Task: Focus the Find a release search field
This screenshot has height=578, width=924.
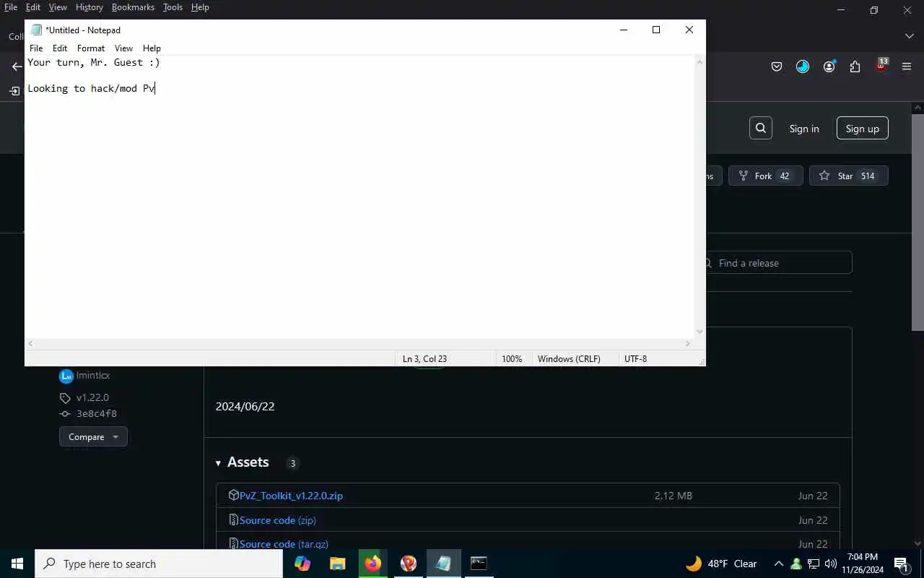Action: (x=779, y=263)
